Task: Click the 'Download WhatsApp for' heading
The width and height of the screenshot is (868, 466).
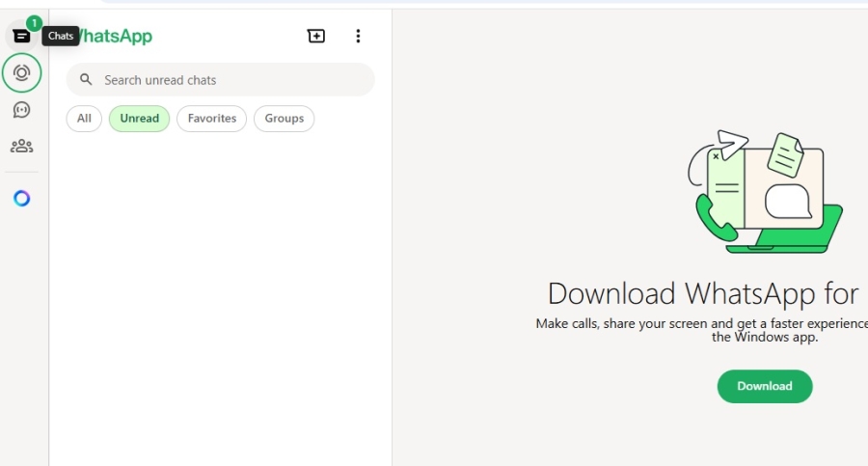Action: point(704,293)
